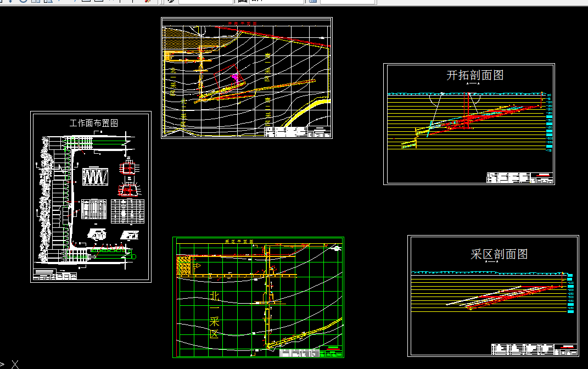Click the title block of the 工作面布置图 sheet

(x=55, y=275)
